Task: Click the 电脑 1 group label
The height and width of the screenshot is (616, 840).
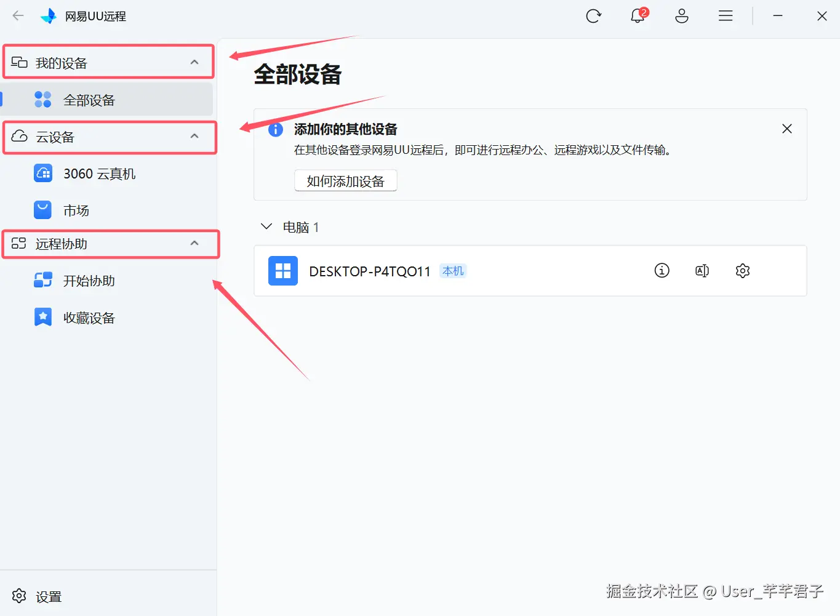Action: tap(301, 227)
